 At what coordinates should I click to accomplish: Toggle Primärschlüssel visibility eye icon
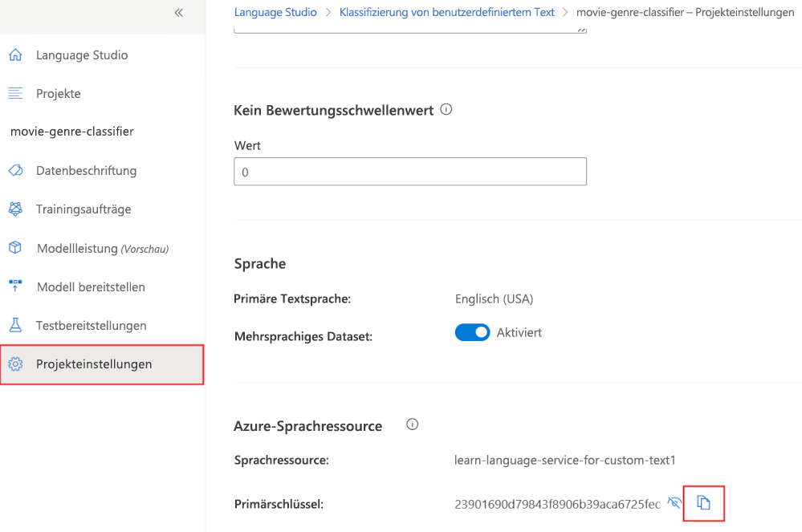tap(674, 503)
